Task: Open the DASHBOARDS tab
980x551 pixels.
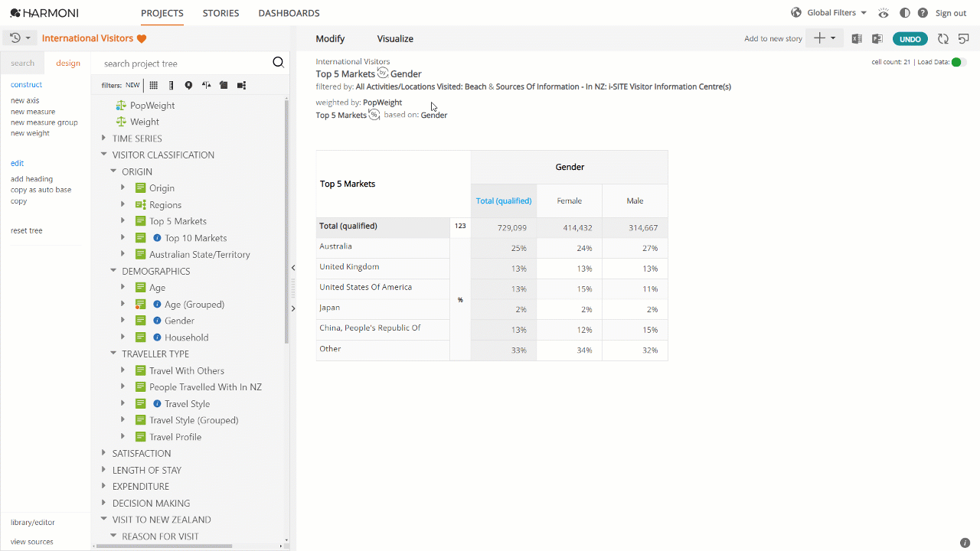Action: pyautogui.click(x=289, y=13)
